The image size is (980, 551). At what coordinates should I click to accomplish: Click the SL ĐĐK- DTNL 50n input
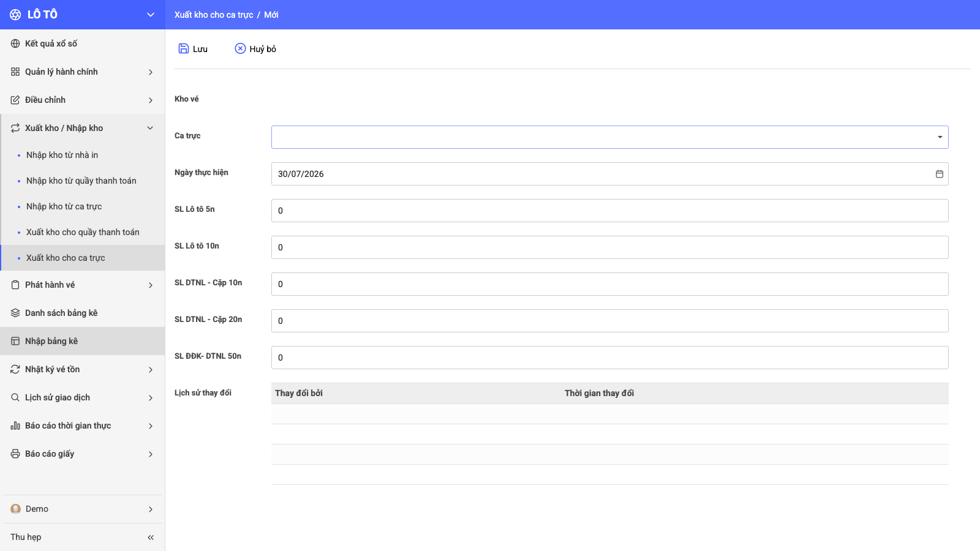(x=609, y=358)
